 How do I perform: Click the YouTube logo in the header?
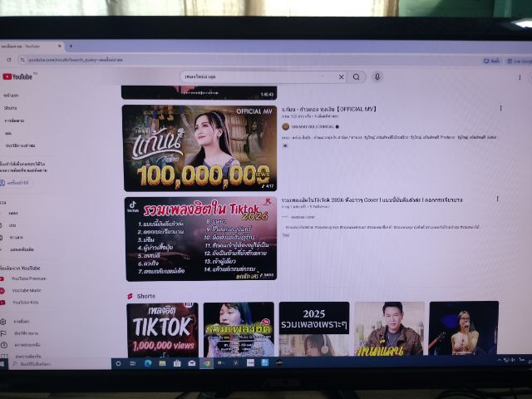click(18, 76)
